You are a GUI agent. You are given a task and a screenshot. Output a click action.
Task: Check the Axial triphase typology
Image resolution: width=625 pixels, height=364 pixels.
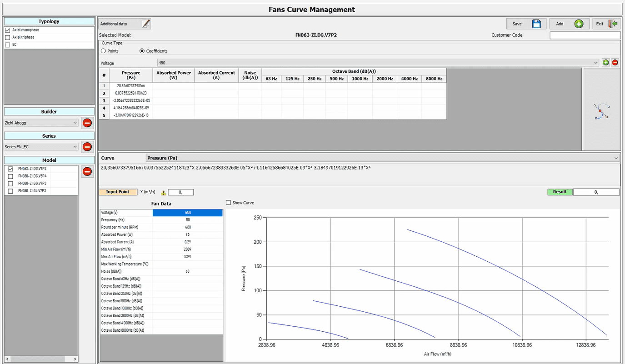8,37
